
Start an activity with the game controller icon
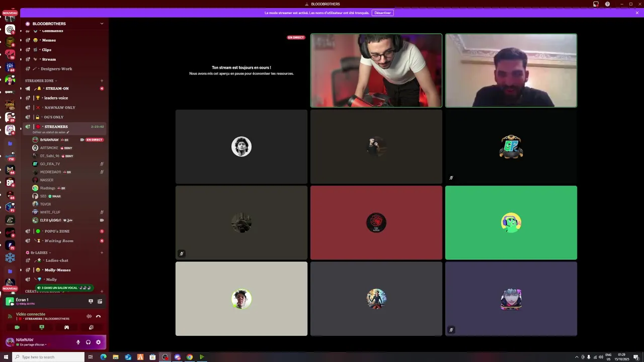[66, 327]
